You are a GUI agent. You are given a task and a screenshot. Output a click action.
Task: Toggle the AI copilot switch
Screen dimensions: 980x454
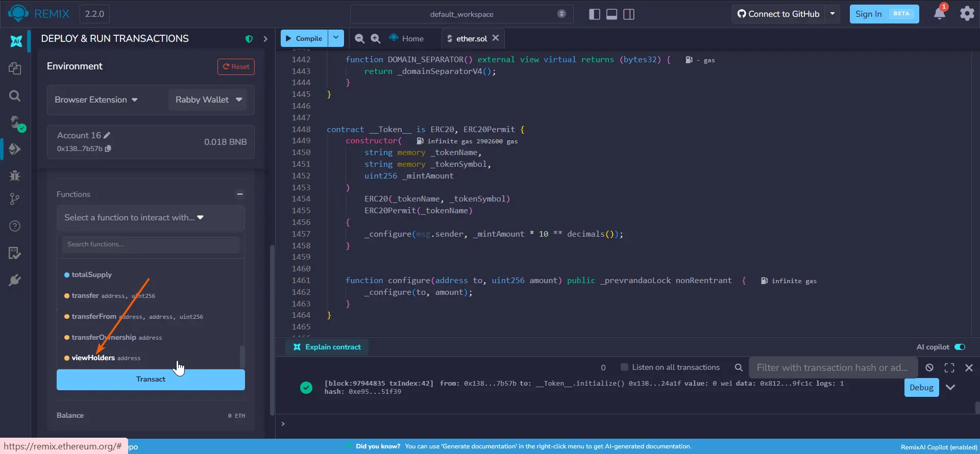960,347
